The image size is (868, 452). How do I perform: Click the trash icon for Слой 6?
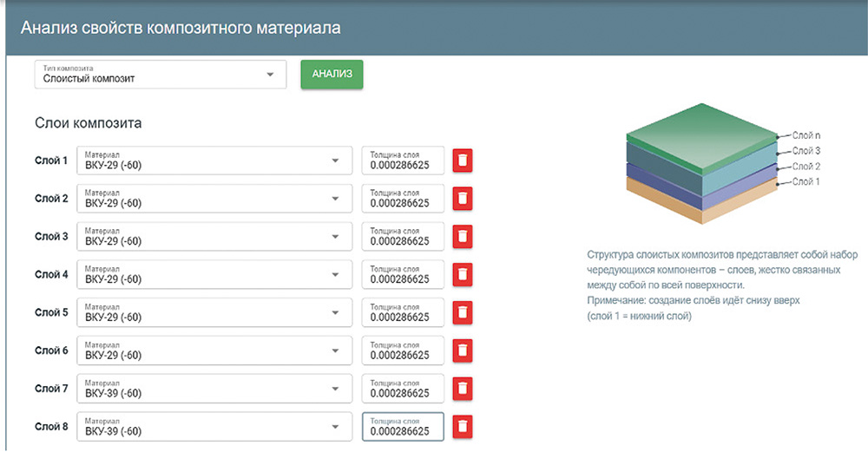pyautogui.click(x=463, y=350)
